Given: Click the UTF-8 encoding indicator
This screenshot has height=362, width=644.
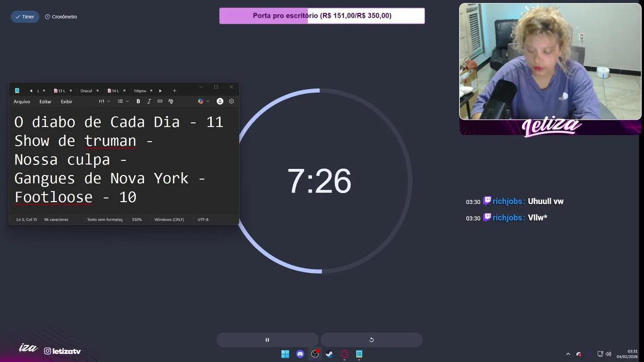Looking at the screenshot, I should 203,220.
